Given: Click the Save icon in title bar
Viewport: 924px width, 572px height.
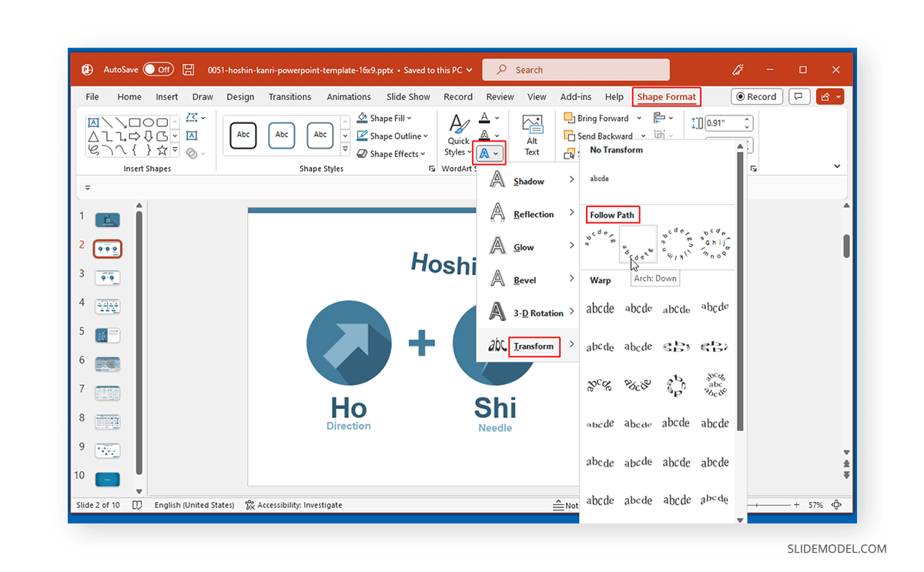Looking at the screenshot, I should click(x=189, y=70).
